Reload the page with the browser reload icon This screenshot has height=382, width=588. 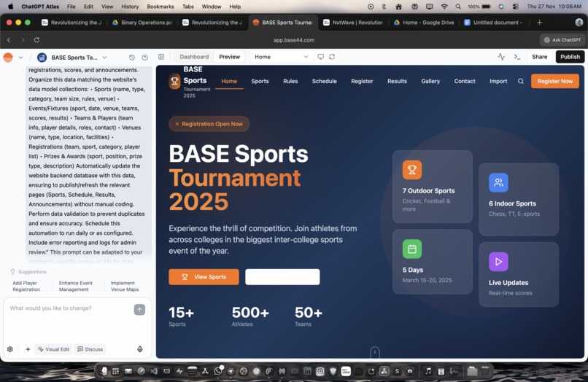tap(36, 40)
